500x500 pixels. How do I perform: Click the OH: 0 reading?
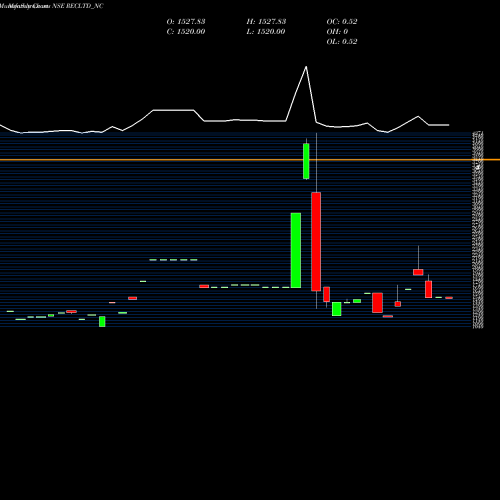click(337, 32)
